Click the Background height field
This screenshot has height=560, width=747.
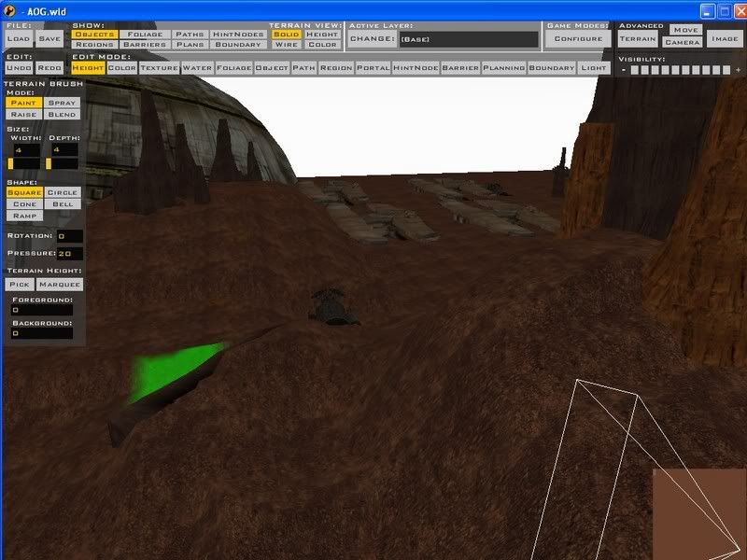click(x=42, y=333)
